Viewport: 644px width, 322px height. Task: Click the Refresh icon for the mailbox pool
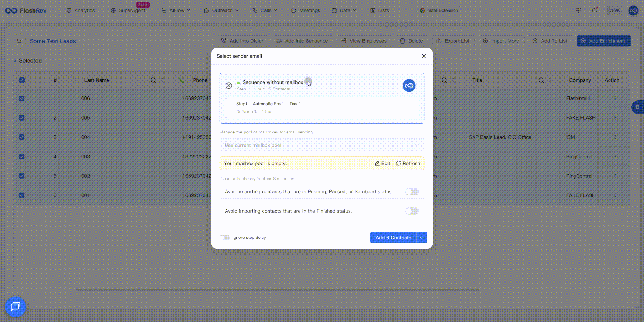tap(399, 163)
